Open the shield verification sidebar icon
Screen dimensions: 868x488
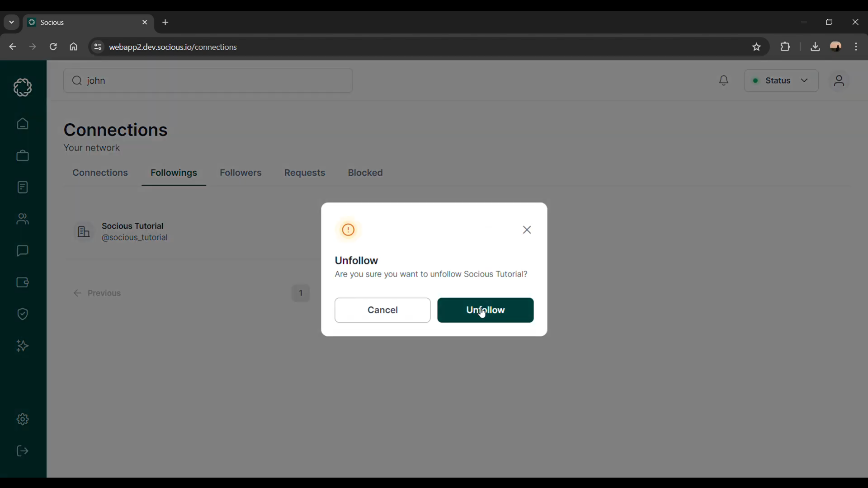(23, 314)
